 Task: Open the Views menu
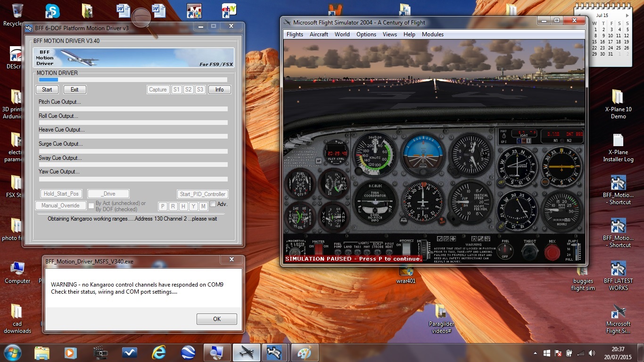pyautogui.click(x=390, y=34)
